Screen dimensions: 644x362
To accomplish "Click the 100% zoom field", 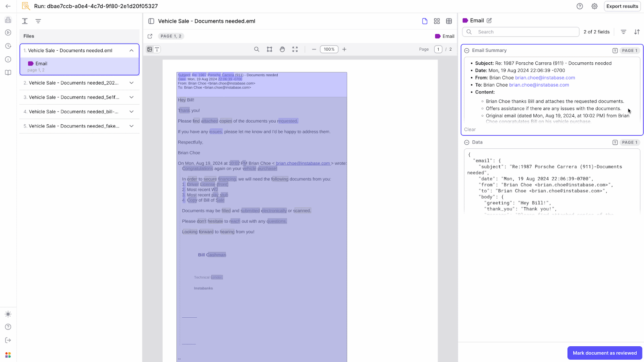I will click(329, 49).
